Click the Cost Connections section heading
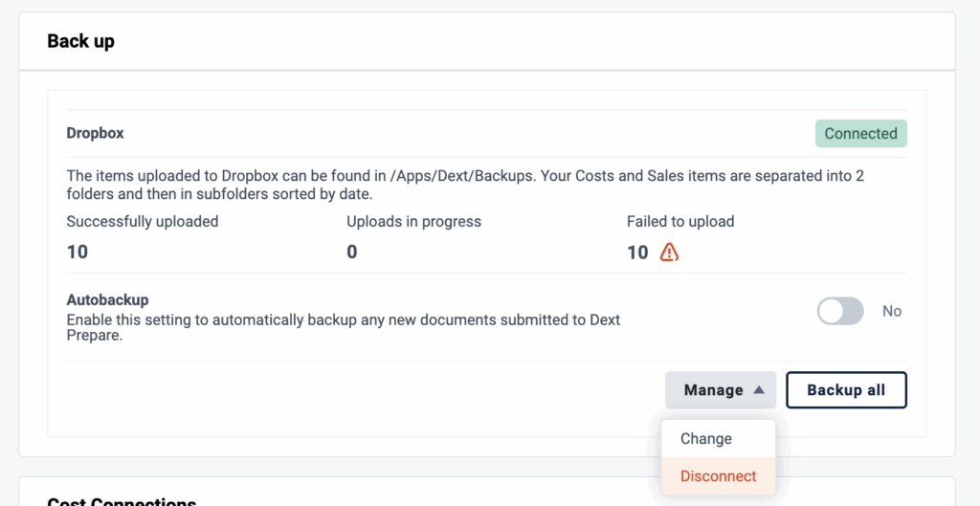Image resolution: width=980 pixels, height=506 pixels. click(x=122, y=501)
